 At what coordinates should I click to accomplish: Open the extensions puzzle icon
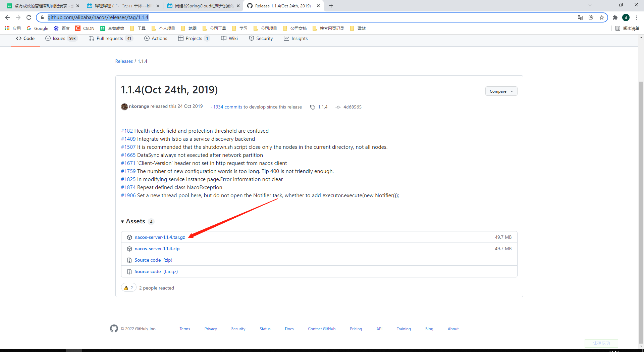pyautogui.click(x=615, y=17)
